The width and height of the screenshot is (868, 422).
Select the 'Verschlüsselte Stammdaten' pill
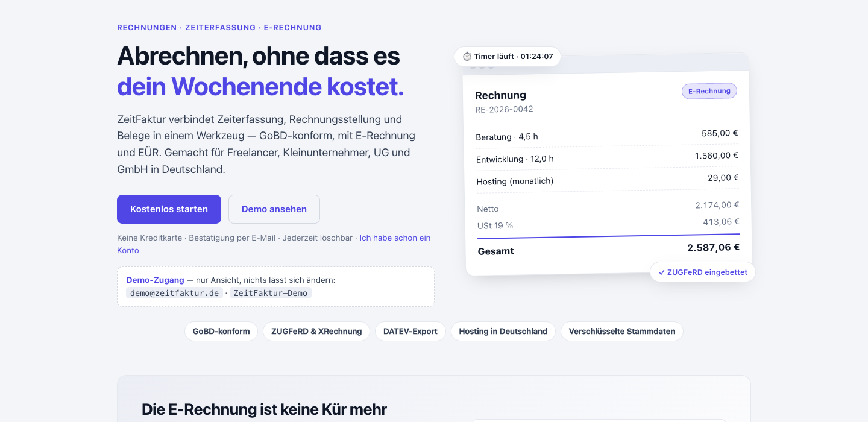click(x=622, y=331)
